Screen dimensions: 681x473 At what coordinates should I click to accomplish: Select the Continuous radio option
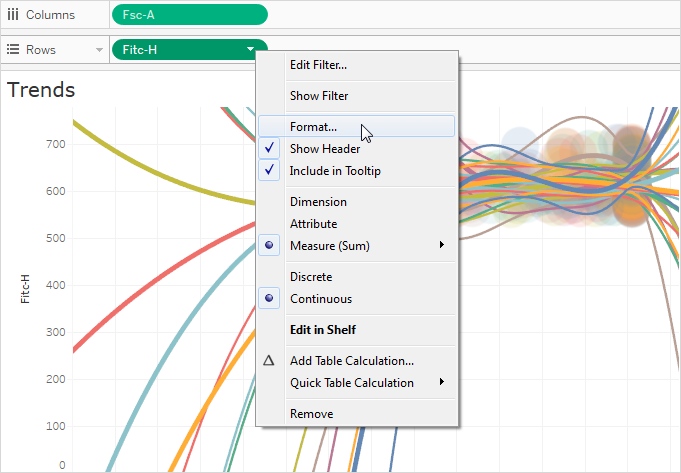(269, 298)
